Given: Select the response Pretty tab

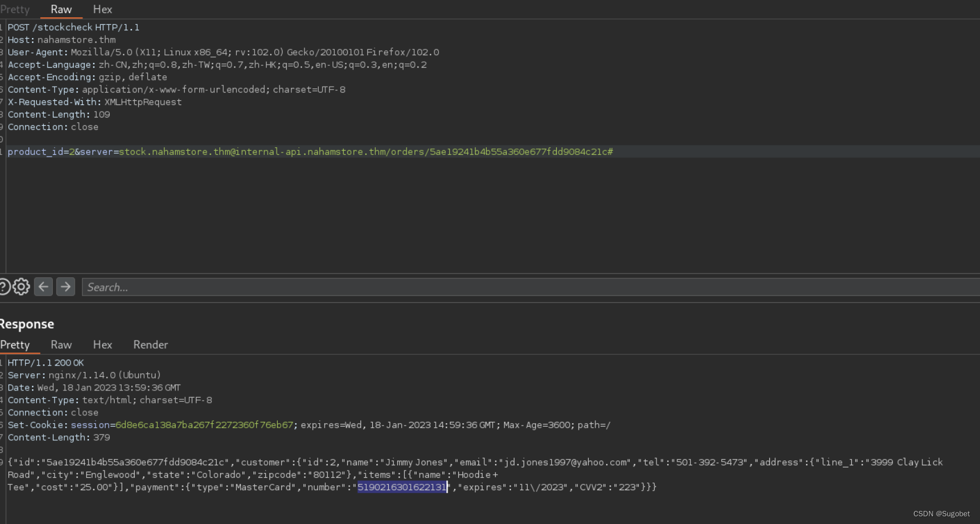Looking at the screenshot, I should click(15, 345).
